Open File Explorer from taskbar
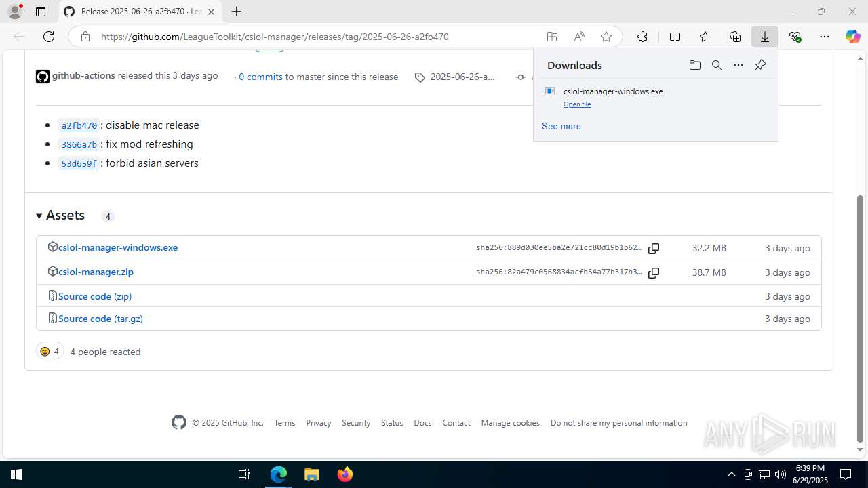 (311, 474)
